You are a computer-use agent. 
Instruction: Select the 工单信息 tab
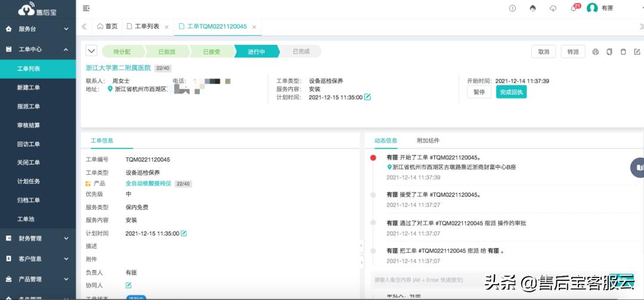(x=102, y=141)
